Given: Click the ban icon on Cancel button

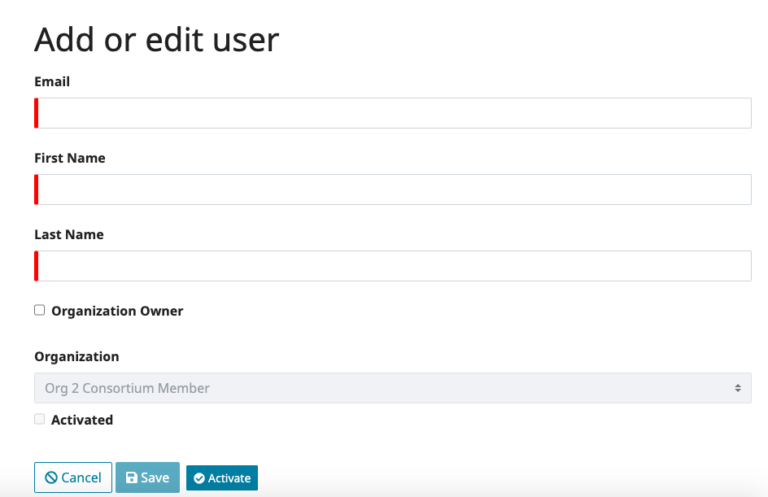Looking at the screenshot, I should pyautogui.click(x=50, y=478).
